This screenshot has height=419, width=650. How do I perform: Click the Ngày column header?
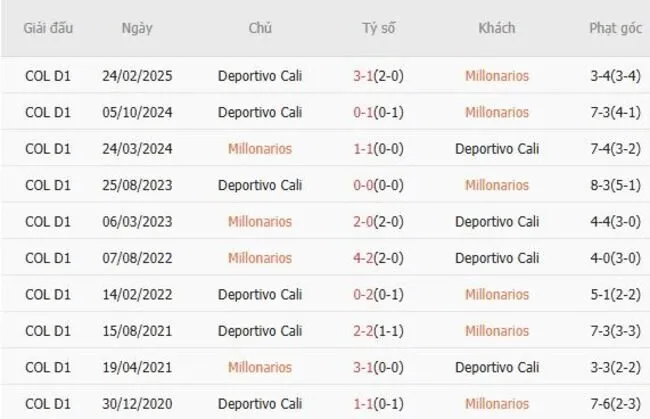click(x=137, y=28)
